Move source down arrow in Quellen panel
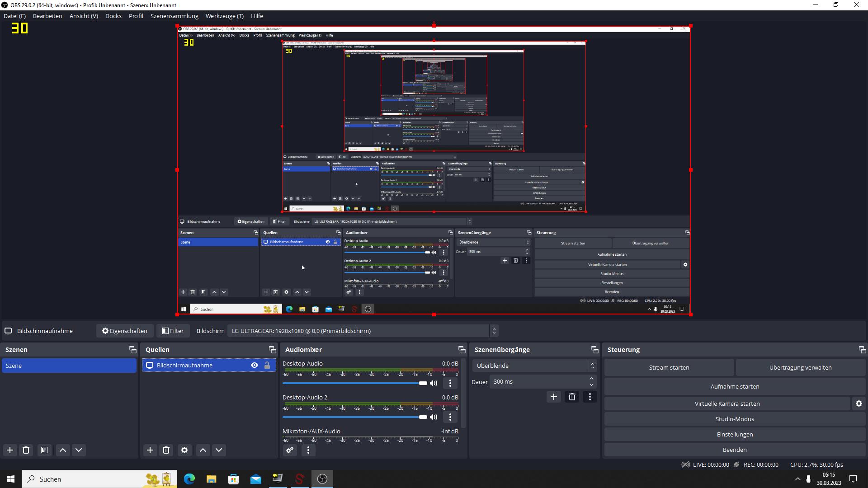Image resolution: width=868 pixels, height=488 pixels. pos(219,450)
